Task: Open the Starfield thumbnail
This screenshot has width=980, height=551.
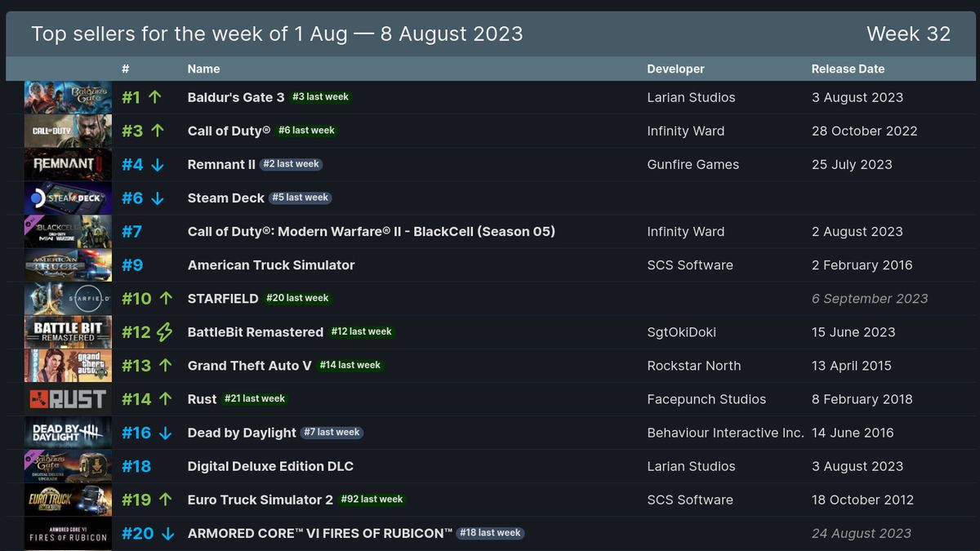Action: click(x=68, y=298)
